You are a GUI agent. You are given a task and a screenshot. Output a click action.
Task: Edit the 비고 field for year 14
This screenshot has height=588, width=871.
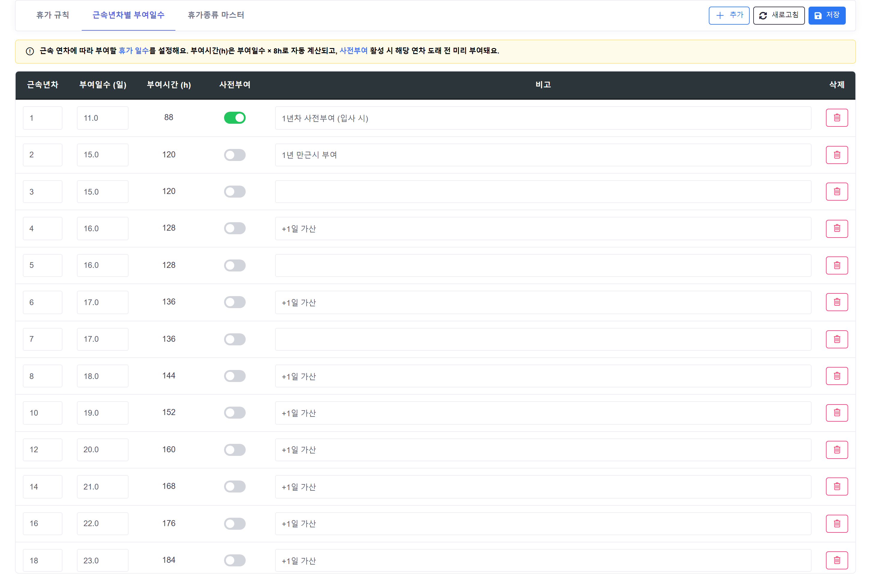(x=543, y=486)
